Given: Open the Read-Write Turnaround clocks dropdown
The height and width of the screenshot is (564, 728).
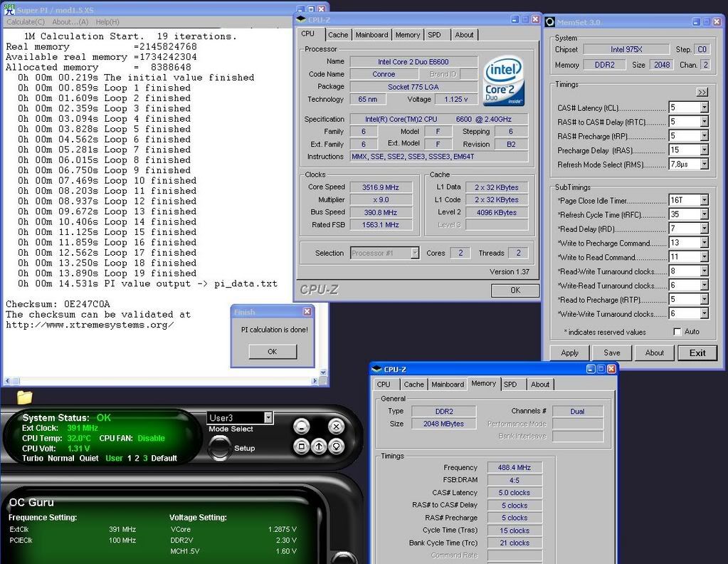Looking at the screenshot, I should coord(705,271).
